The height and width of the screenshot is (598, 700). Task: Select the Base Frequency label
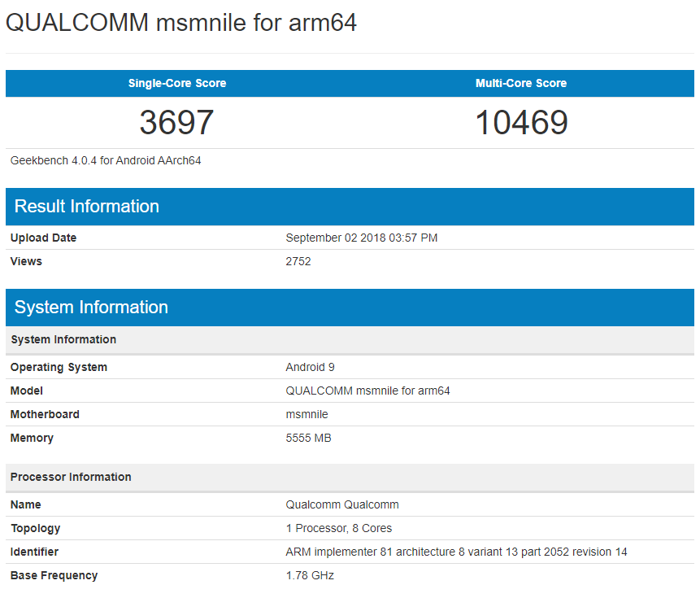tap(54, 576)
